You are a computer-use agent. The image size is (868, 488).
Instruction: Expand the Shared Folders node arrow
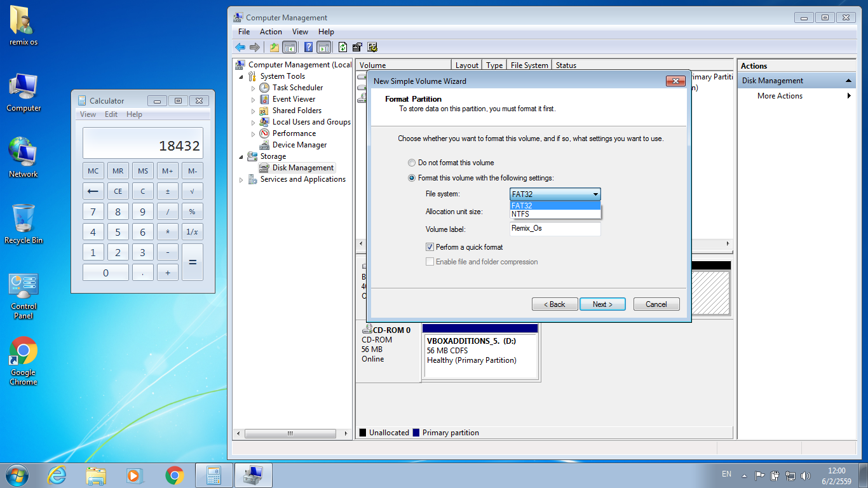253,111
